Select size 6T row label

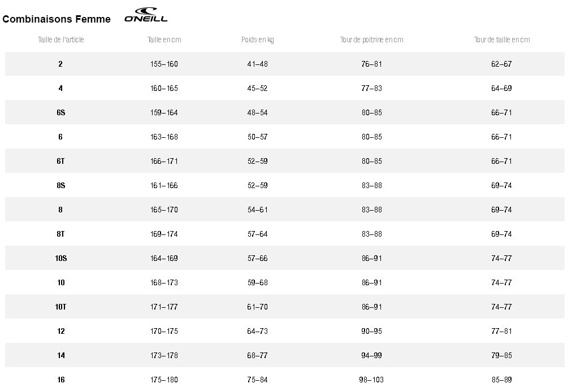pos(61,161)
